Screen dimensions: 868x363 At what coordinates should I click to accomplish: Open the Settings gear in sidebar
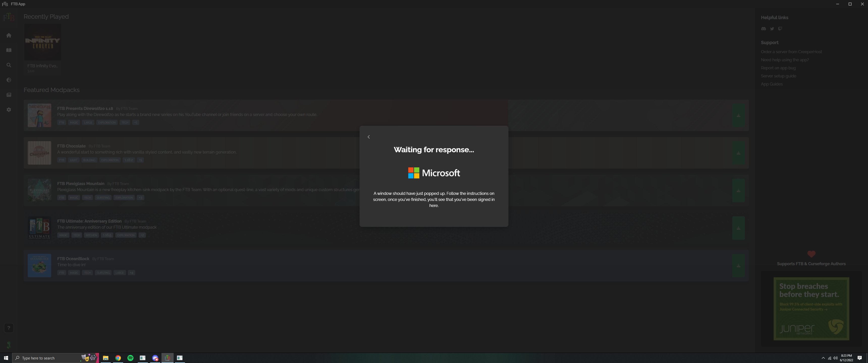9,109
